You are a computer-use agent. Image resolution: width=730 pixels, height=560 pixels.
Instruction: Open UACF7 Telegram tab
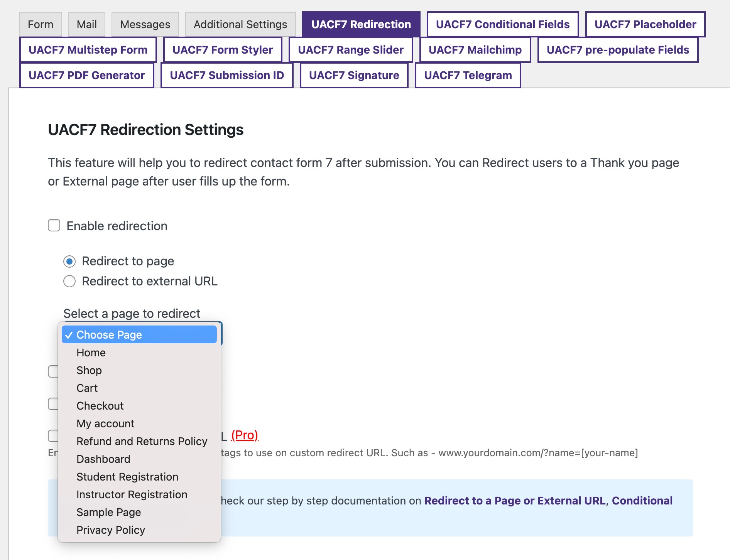[x=468, y=75]
